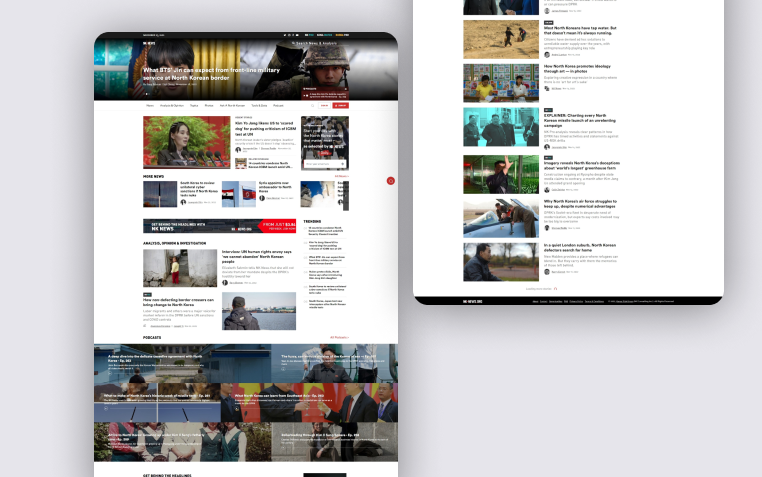762x477 pixels.
Task: Open EXPLAINER missile launch article
Action: 580,120
